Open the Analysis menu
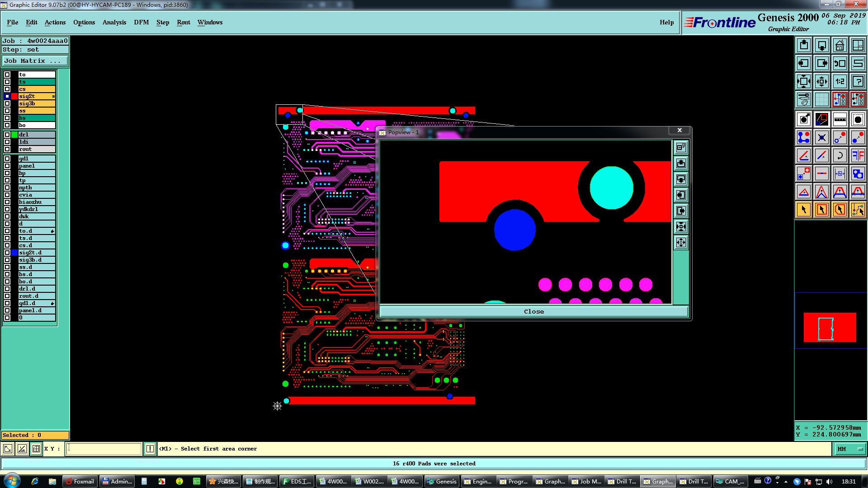The height and width of the screenshot is (488, 868). (114, 22)
